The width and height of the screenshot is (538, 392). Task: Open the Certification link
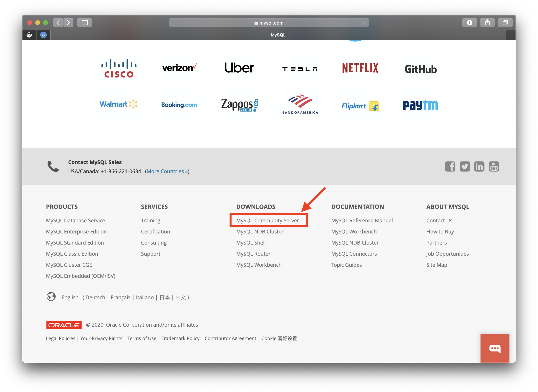[x=155, y=232]
